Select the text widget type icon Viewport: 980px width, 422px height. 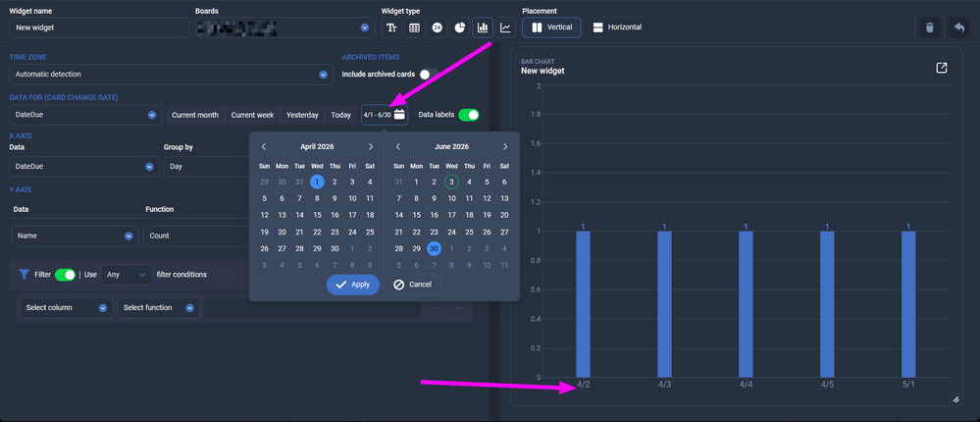pos(391,27)
